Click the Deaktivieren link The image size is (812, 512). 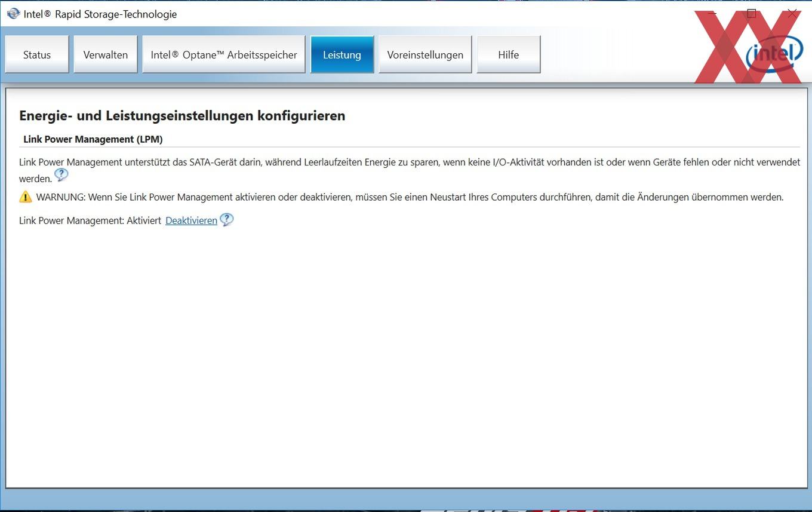[191, 220]
